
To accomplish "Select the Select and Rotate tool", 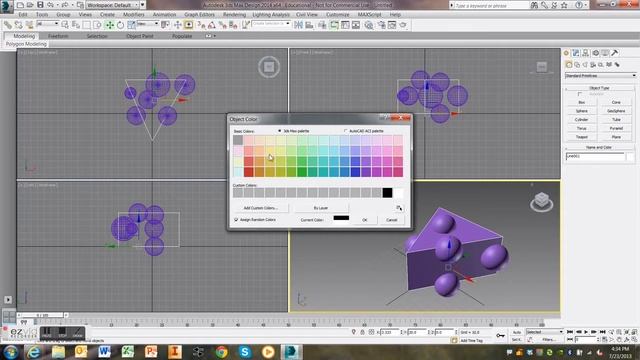I will (120, 25).
